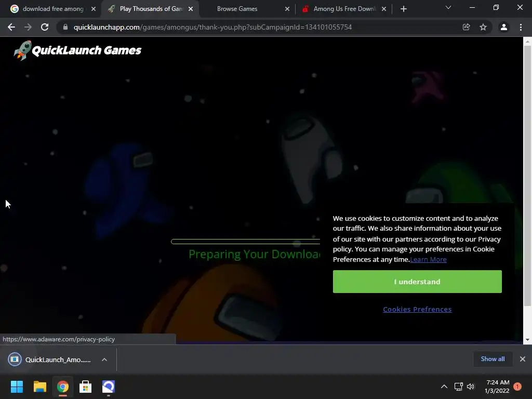The width and height of the screenshot is (532, 399).
Task: Click the browser forward arrow
Action: (x=28, y=27)
